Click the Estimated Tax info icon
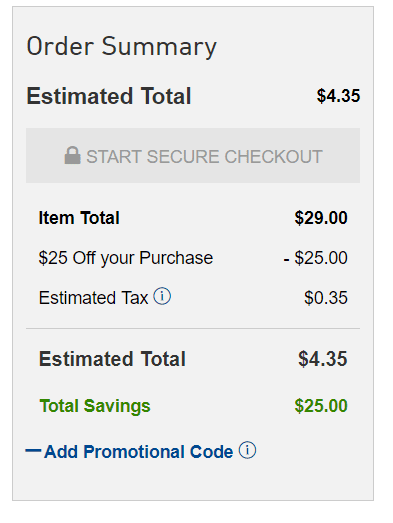Viewport: 393px width, 523px height. pos(162,296)
